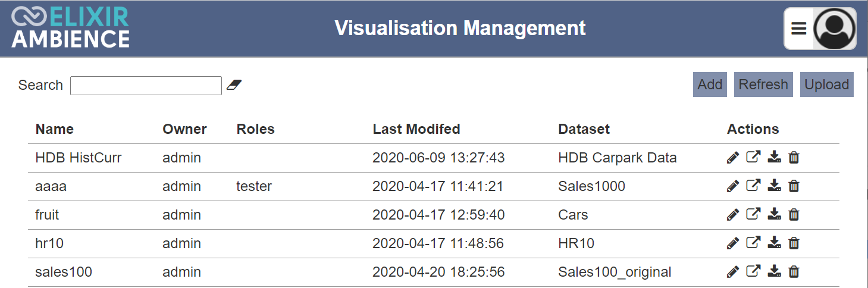Screen dimensions: 868x288
Task: Click the pencil edit icon for sales100
Action: pyautogui.click(x=733, y=272)
